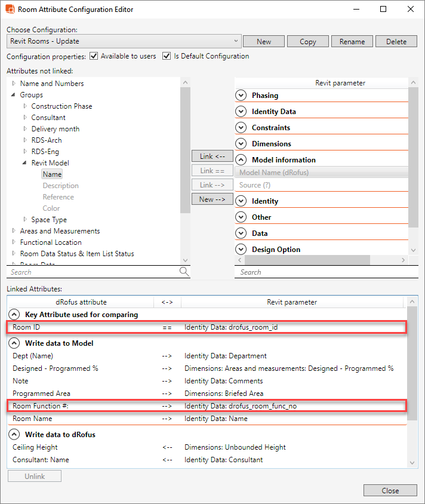Expand the Construction Phase tree node

[25, 106]
